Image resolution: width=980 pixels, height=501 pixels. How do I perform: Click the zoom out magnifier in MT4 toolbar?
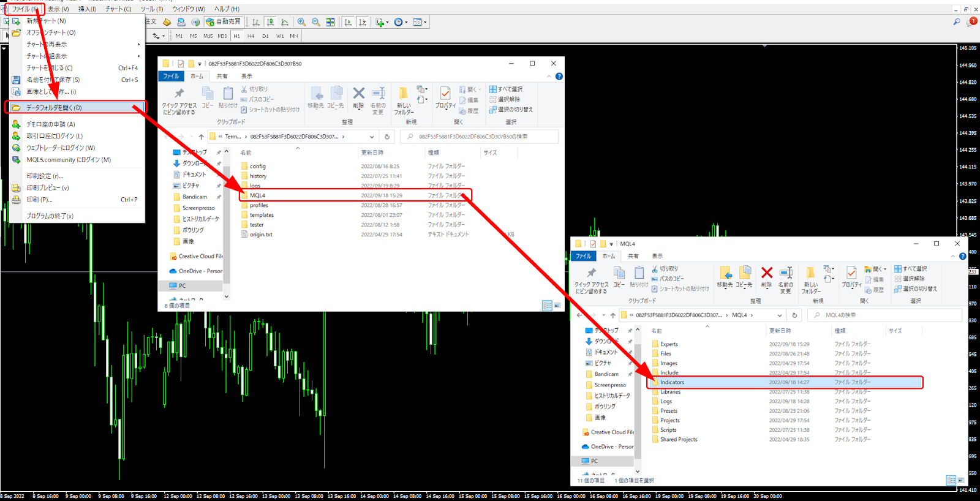(316, 22)
